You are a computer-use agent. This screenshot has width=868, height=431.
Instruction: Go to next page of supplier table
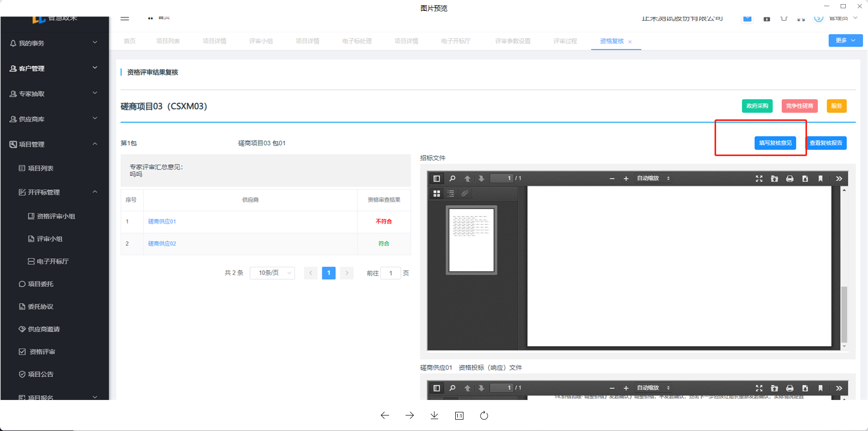[x=347, y=273]
